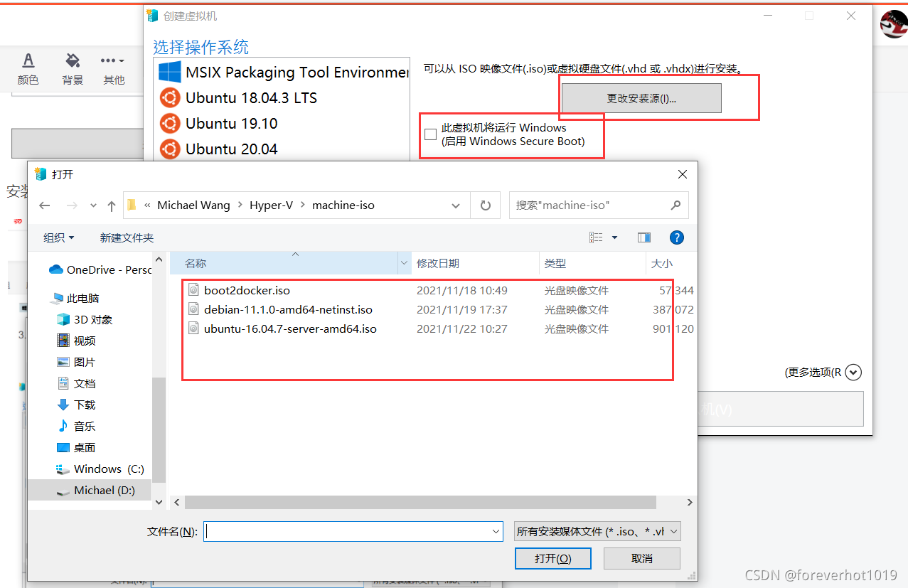Click the 背景 paint bucket tool
Screen dimensions: 908x588
[72, 69]
